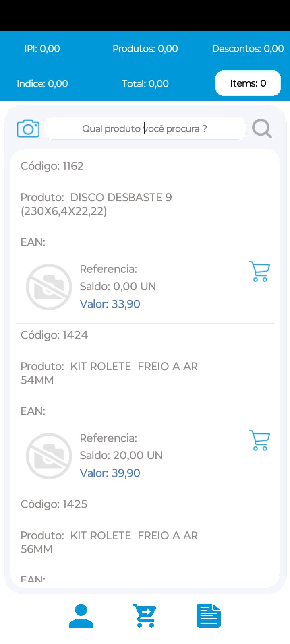Tap the camera barcode scan icon
This screenshot has width=290, height=644.
tap(28, 129)
